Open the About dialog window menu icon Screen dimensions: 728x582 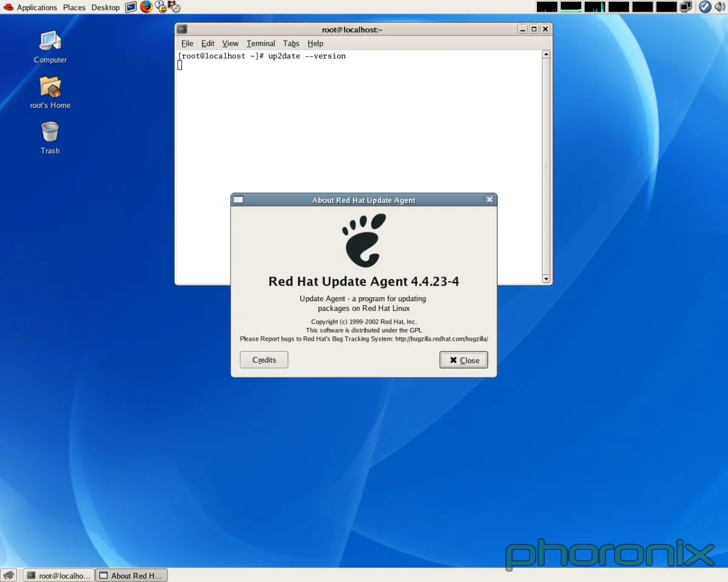[238, 200]
